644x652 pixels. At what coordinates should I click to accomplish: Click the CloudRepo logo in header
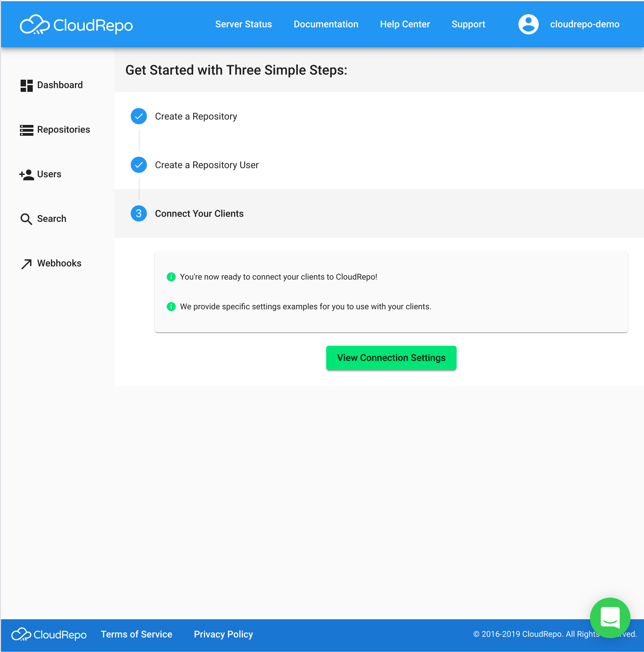(x=76, y=25)
